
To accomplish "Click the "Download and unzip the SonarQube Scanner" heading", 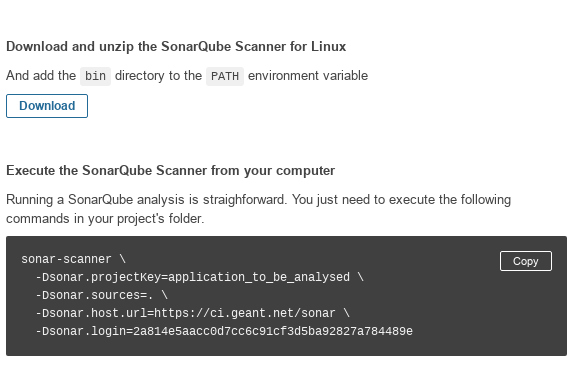I will 176,47.
